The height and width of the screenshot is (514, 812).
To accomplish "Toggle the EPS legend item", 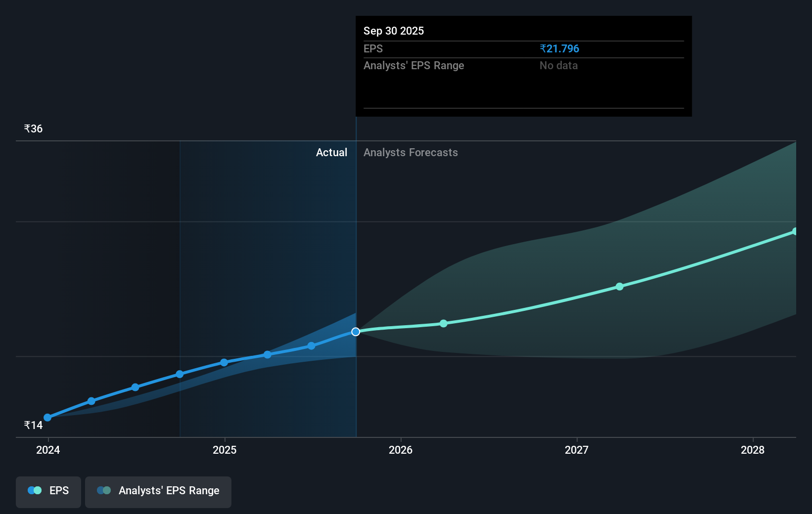I will [48, 492].
